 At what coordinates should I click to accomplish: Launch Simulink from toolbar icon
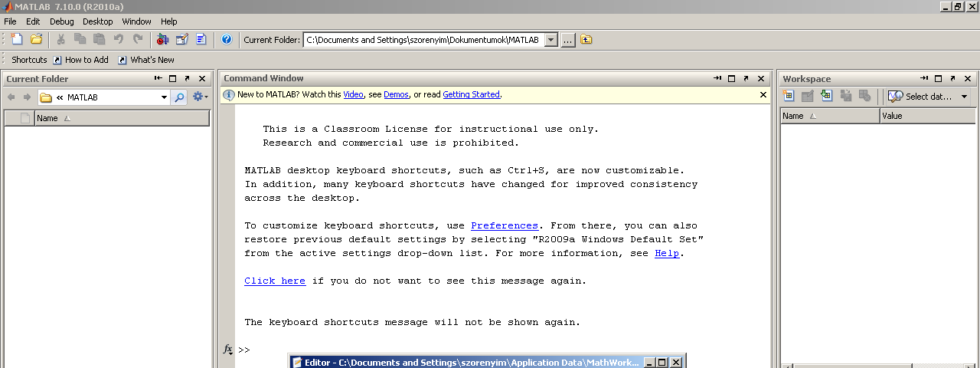click(162, 39)
